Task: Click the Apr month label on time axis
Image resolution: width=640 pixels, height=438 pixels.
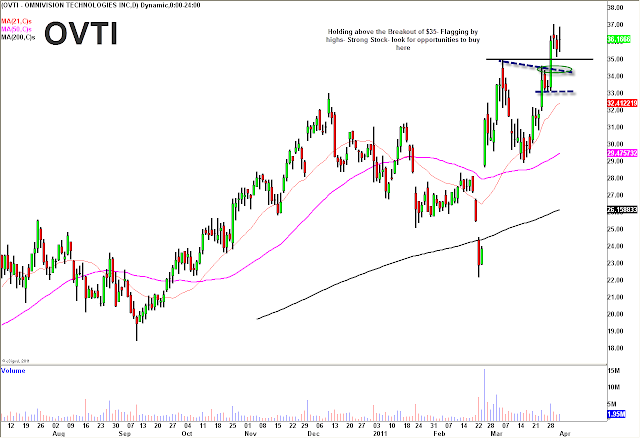Action: pyautogui.click(x=565, y=434)
